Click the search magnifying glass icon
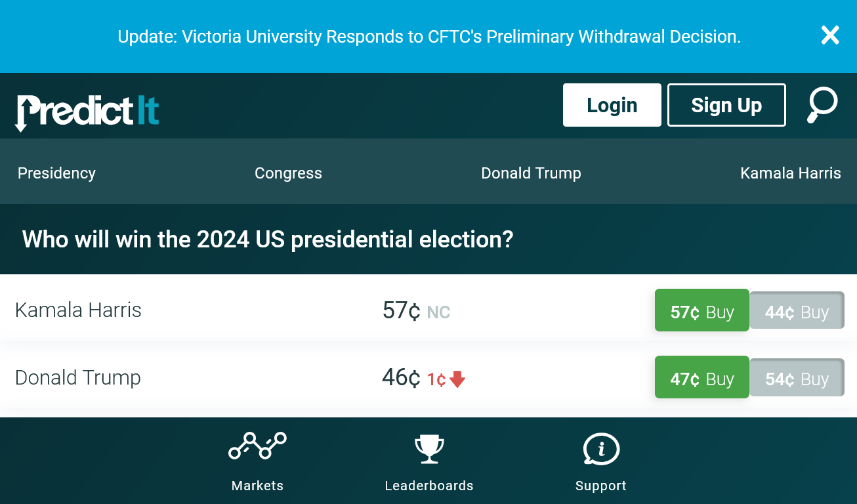Screen dimensions: 857x504 (822, 105)
